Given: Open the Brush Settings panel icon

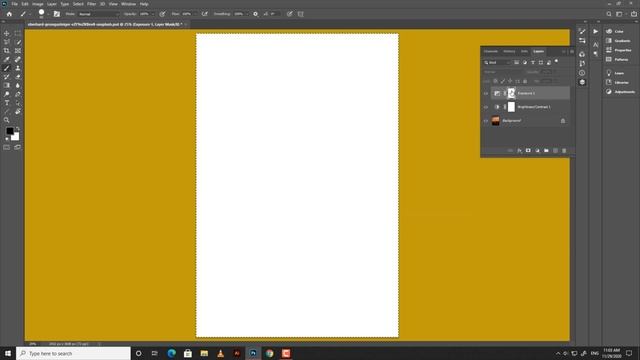Looking at the screenshot, I should (57, 14).
